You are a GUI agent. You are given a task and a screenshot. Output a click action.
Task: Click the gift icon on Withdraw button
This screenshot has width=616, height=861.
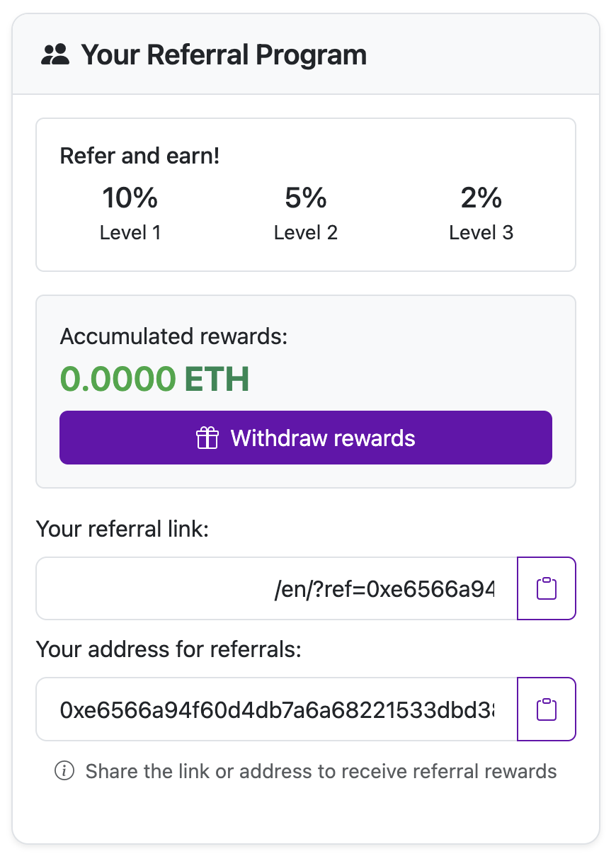(207, 438)
